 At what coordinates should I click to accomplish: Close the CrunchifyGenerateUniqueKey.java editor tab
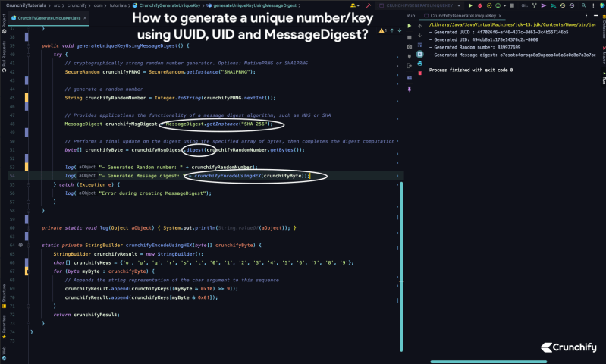pos(85,18)
